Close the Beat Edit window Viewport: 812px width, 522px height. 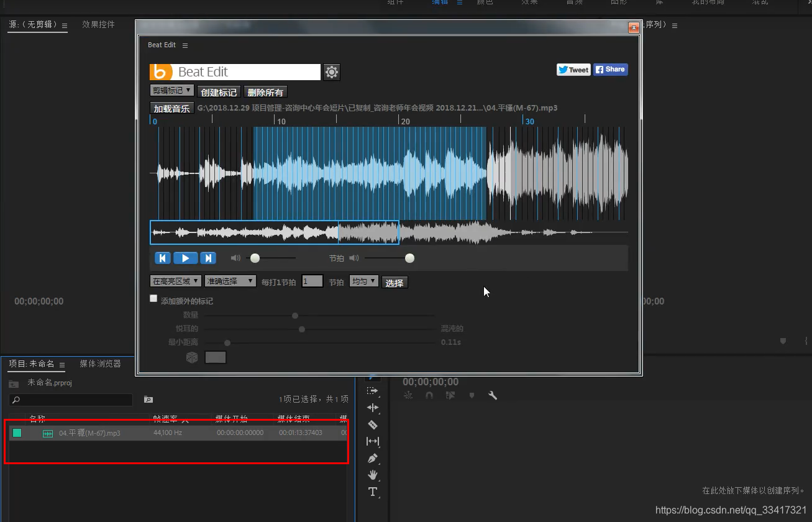(634, 27)
